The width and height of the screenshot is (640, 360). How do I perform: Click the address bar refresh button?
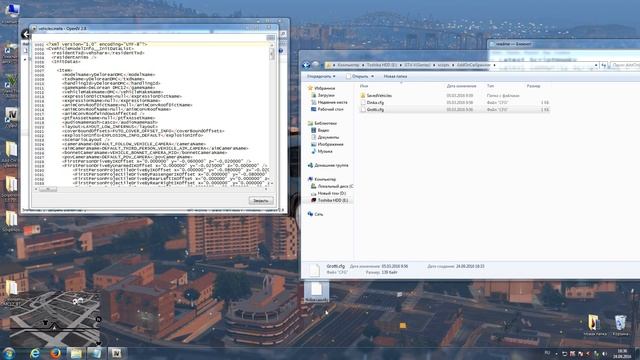point(604,65)
